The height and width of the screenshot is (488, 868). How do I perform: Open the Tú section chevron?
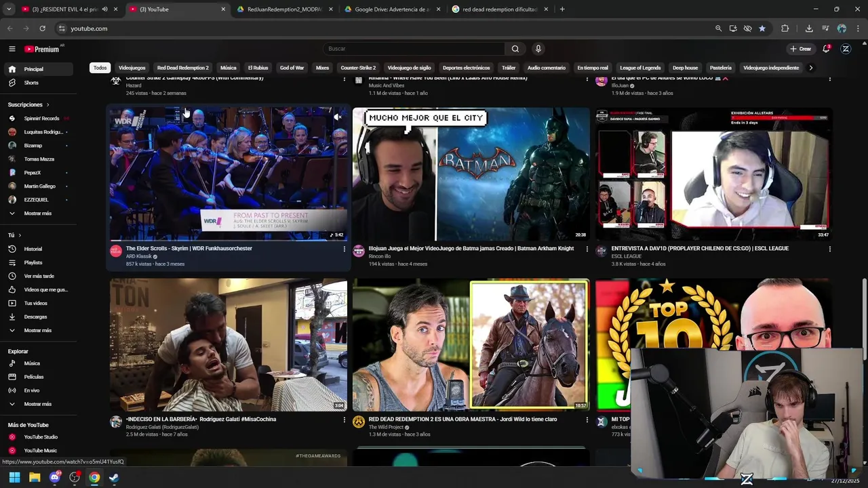(20, 235)
